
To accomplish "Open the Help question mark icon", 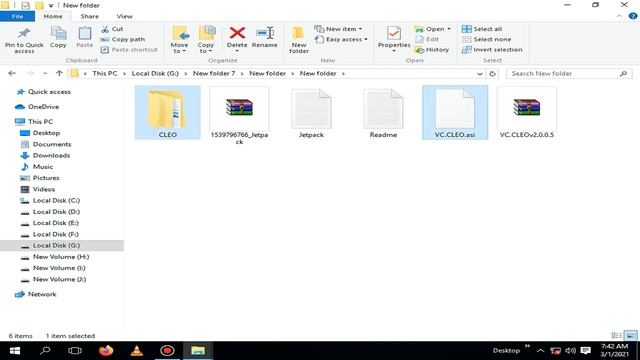I will [x=633, y=16].
